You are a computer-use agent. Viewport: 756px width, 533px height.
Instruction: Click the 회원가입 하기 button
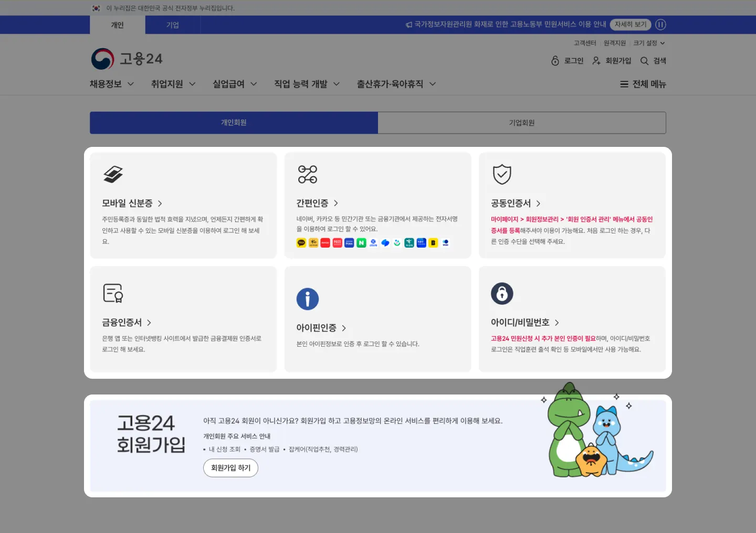(x=230, y=468)
